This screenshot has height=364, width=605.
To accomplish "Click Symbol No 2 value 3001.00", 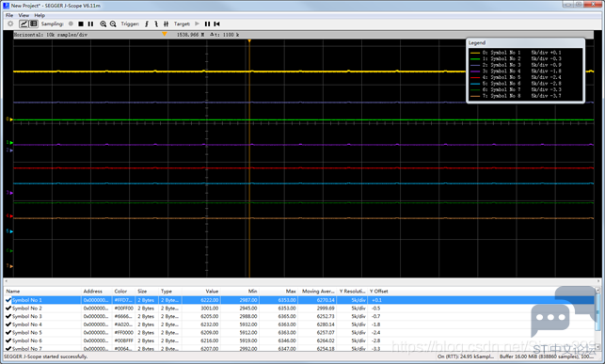I will (x=210, y=309).
